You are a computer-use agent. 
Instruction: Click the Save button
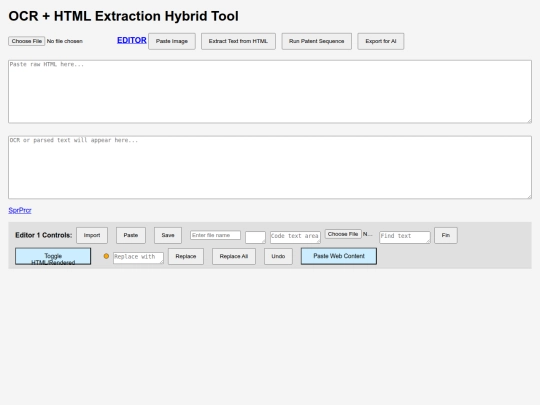click(x=168, y=235)
